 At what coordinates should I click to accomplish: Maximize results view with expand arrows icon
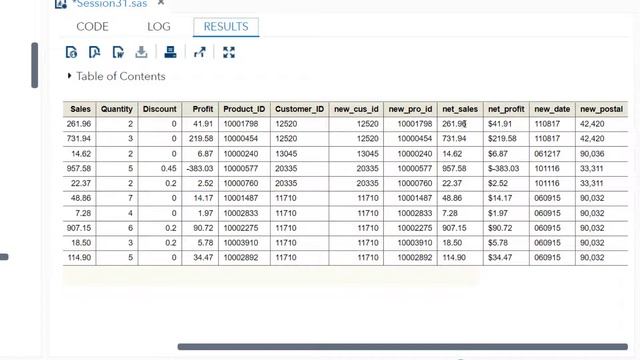click(x=229, y=52)
